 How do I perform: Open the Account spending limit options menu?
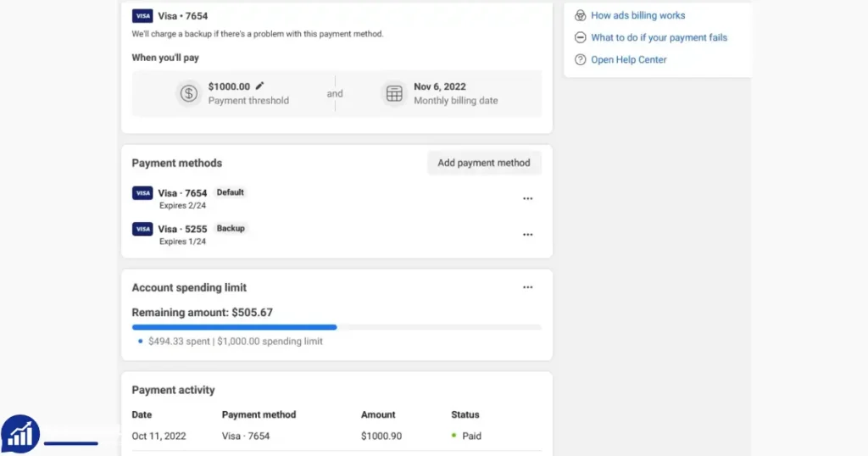(527, 287)
